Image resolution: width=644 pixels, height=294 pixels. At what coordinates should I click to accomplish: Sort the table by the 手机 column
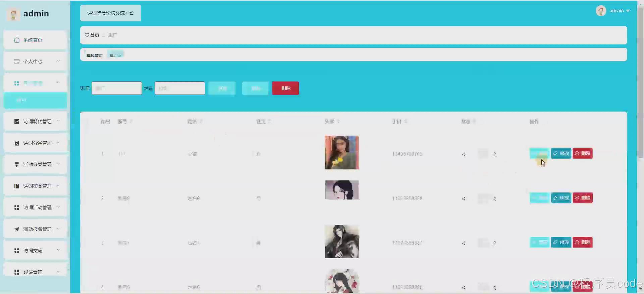click(406, 121)
